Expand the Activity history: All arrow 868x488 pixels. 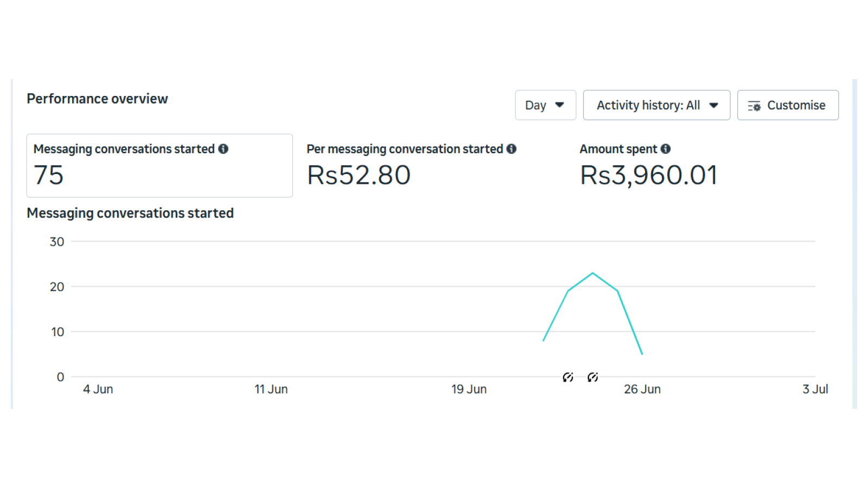[714, 105]
